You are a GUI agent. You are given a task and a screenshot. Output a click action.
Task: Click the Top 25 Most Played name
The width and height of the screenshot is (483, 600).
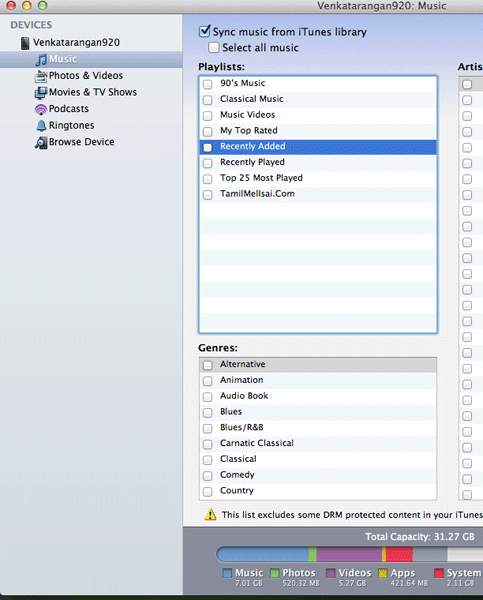click(261, 178)
